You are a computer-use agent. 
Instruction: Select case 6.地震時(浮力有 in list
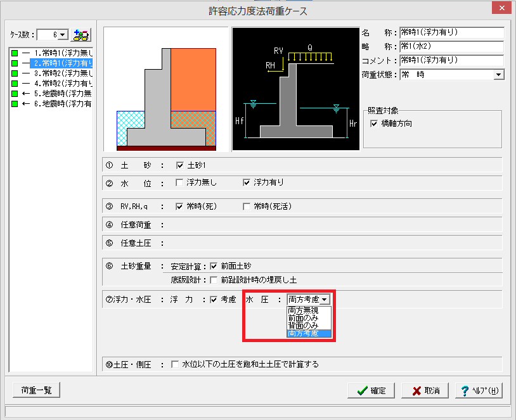[x=63, y=104]
